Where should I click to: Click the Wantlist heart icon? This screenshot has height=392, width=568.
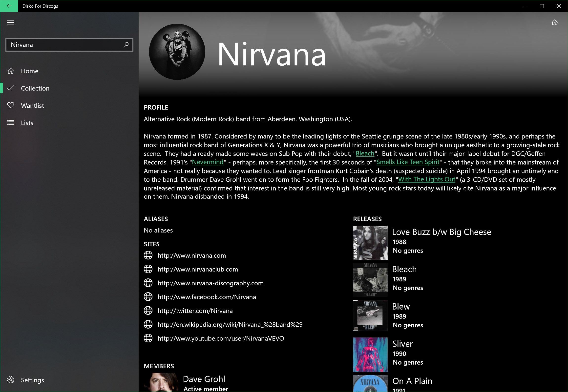(11, 105)
